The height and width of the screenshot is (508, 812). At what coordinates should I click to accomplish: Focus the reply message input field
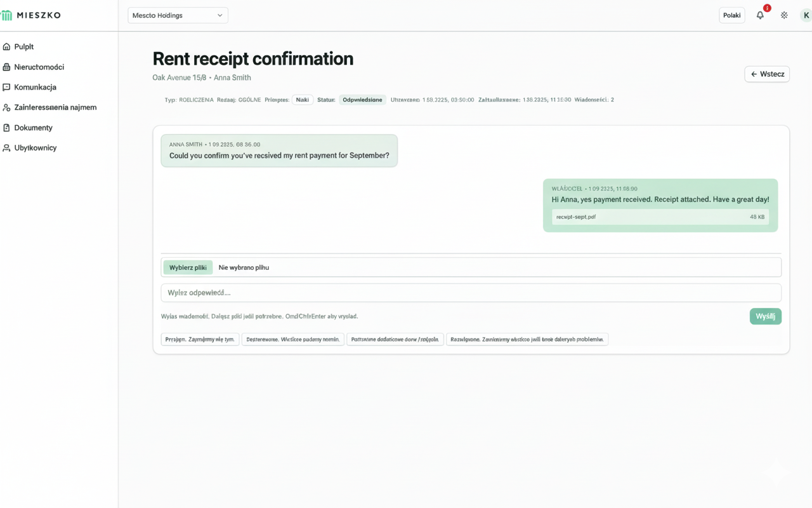pyautogui.click(x=471, y=293)
